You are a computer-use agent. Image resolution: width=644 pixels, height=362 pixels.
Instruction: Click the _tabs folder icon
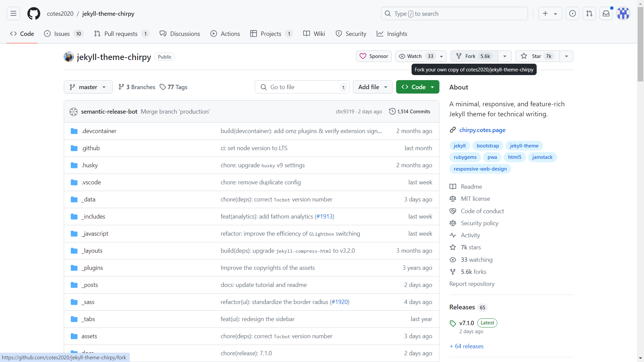[74, 319]
